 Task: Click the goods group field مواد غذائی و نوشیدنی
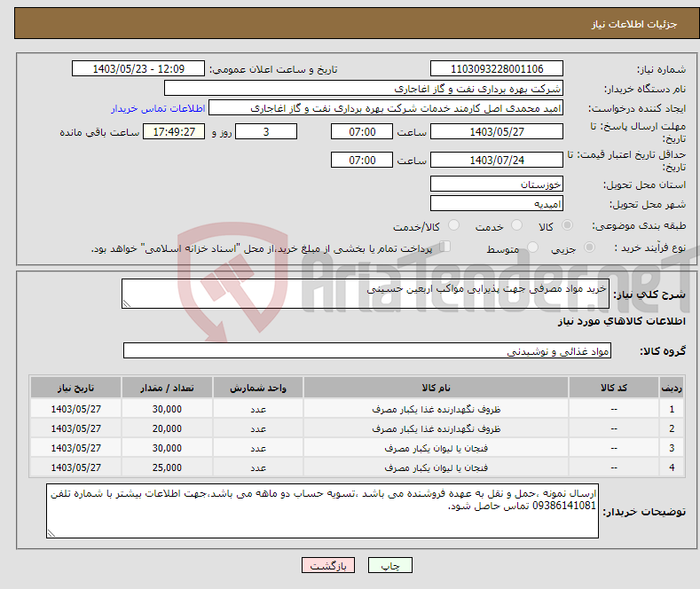click(x=367, y=350)
